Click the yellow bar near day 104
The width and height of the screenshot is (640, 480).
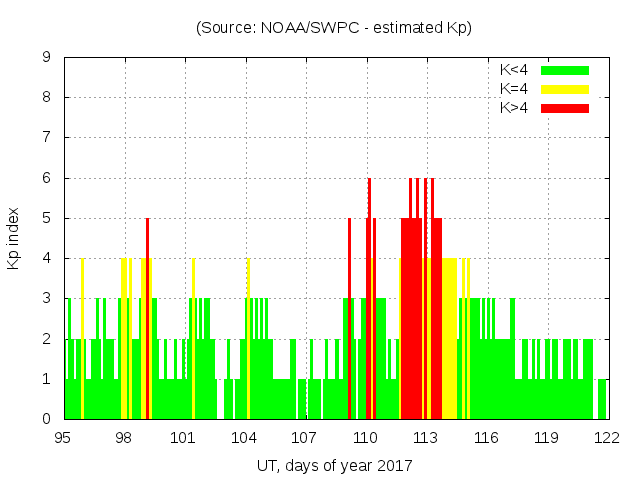point(248,340)
